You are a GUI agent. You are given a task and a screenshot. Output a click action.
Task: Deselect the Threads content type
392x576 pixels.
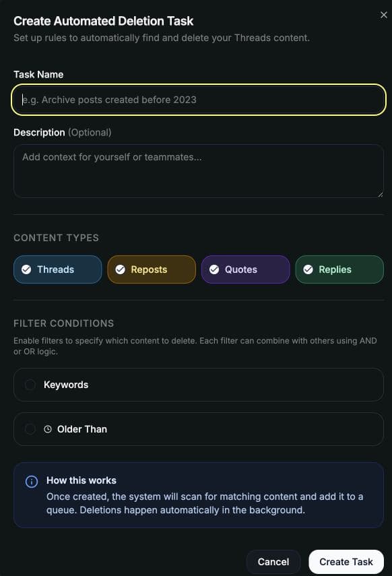[x=57, y=269]
